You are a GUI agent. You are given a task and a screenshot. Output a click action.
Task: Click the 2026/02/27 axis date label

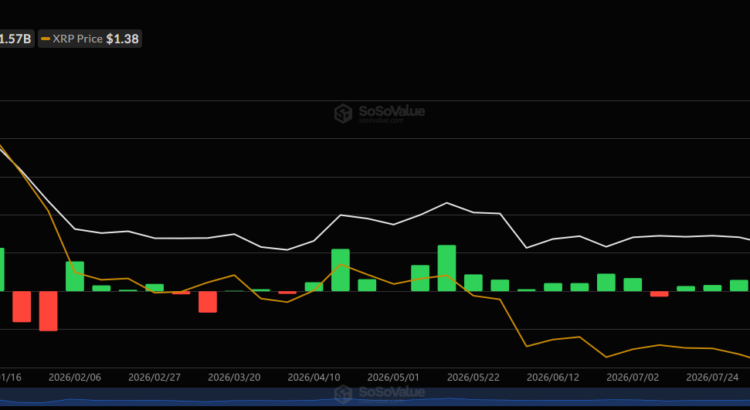154,377
